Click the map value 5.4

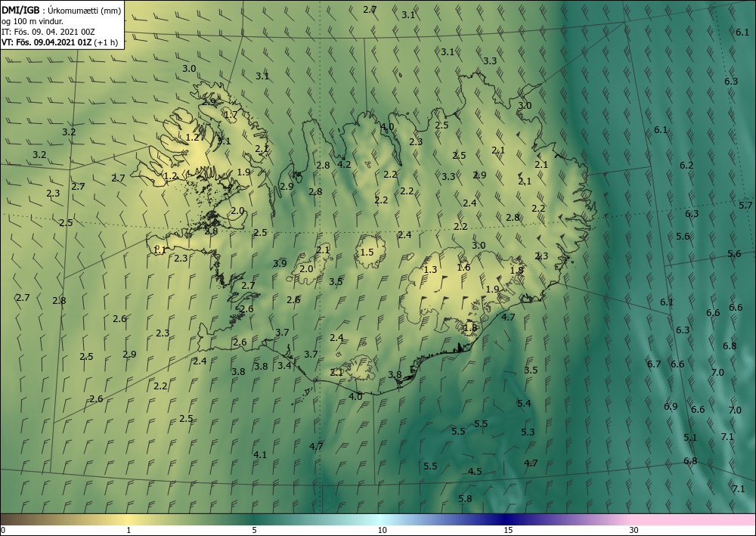(x=524, y=403)
